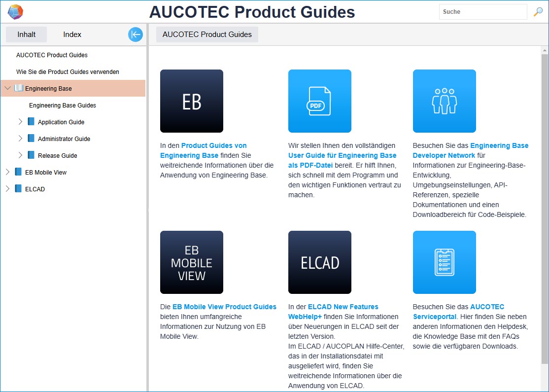Expand the EB Mobile View node
The width and height of the screenshot is (549, 392).
7,172
